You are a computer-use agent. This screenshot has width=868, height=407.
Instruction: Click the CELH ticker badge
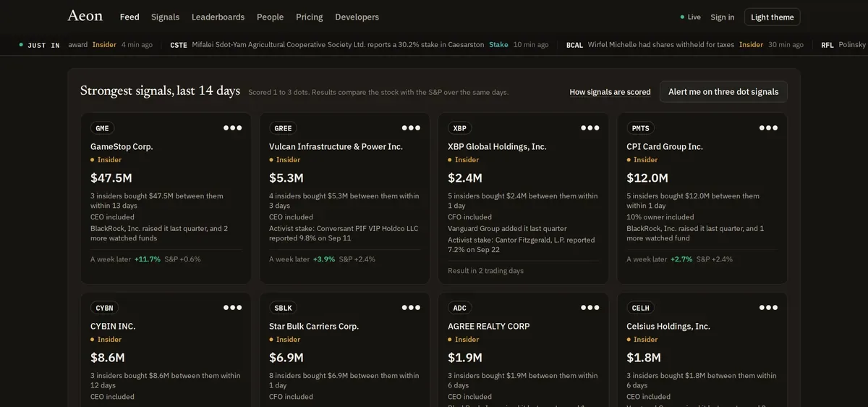[640, 308]
